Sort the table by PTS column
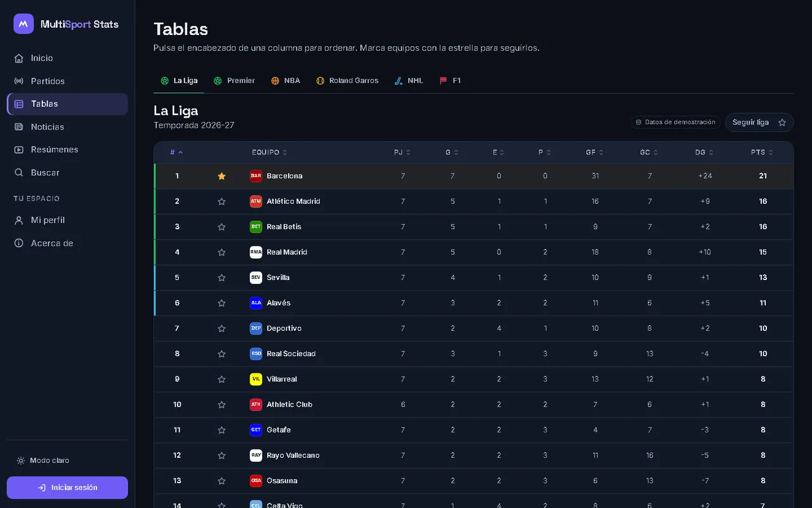Screen dimensions: 812x508 (x=762, y=152)
